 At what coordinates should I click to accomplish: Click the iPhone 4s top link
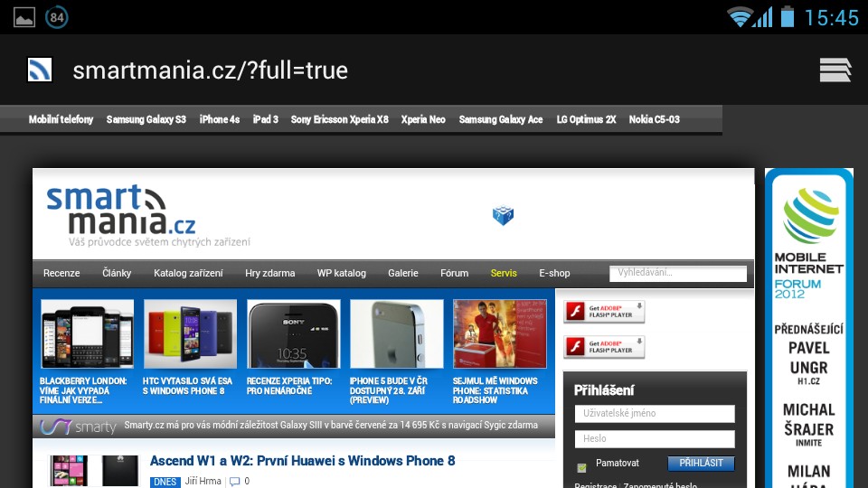click(220, 119)
